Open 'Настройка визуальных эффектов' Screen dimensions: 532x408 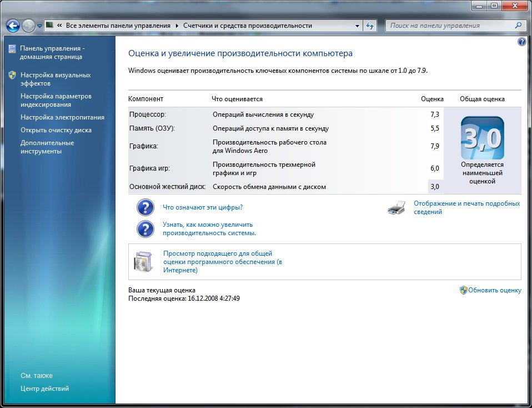[56, 79]
